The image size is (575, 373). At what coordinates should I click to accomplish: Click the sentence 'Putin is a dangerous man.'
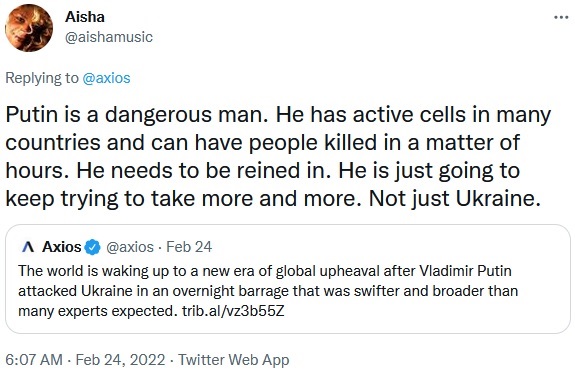(x=137, y=114)
